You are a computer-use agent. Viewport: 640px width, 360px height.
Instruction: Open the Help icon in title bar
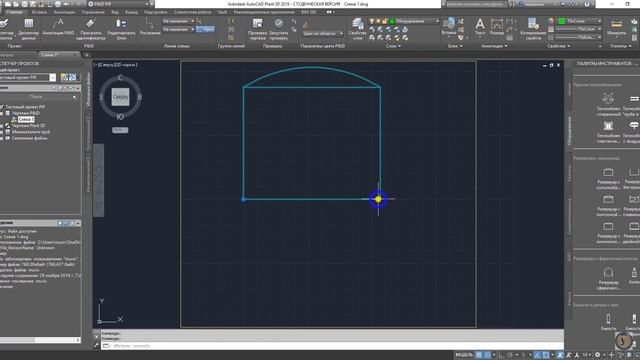(587, 4)
